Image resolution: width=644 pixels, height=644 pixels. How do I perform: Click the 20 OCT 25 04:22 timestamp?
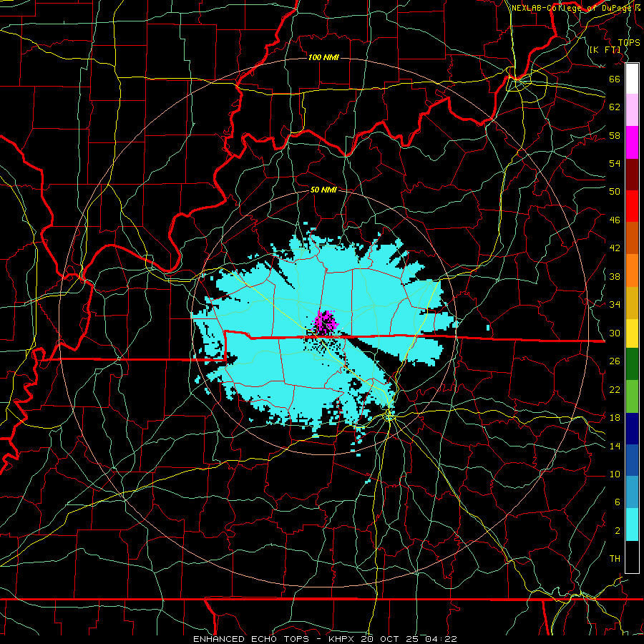409,639
